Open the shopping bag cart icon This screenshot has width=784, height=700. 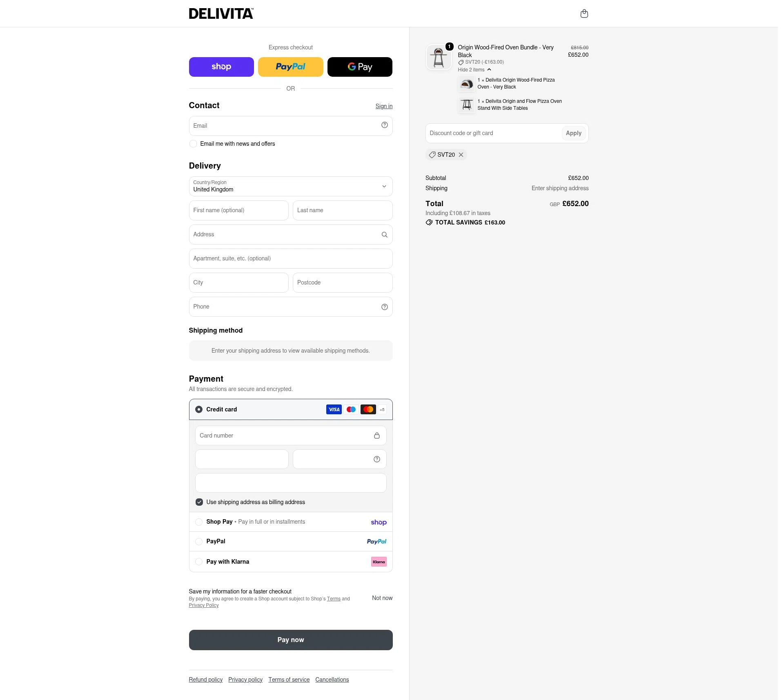tap(584, 13)
